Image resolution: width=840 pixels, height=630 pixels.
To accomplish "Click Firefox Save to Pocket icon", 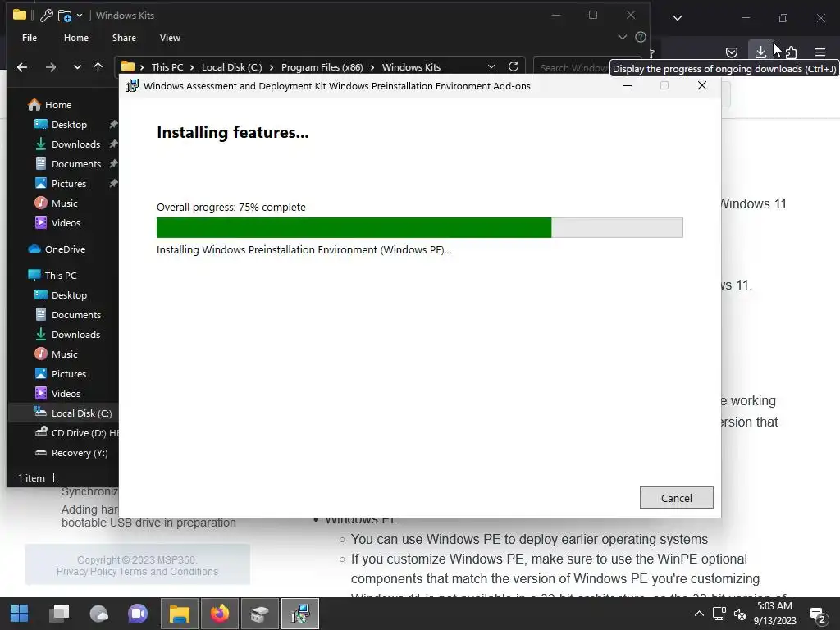I will tap(731, 52).
